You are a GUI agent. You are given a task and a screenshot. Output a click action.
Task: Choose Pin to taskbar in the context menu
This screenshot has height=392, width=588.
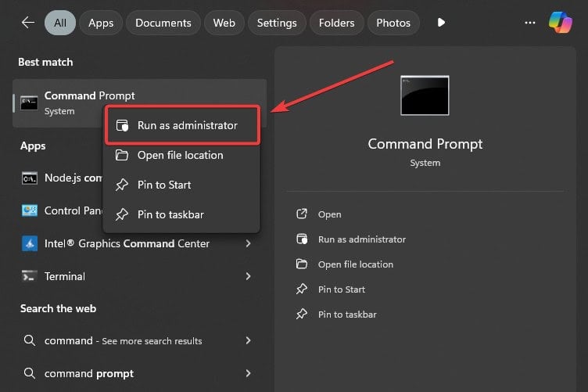click(181, 214)
